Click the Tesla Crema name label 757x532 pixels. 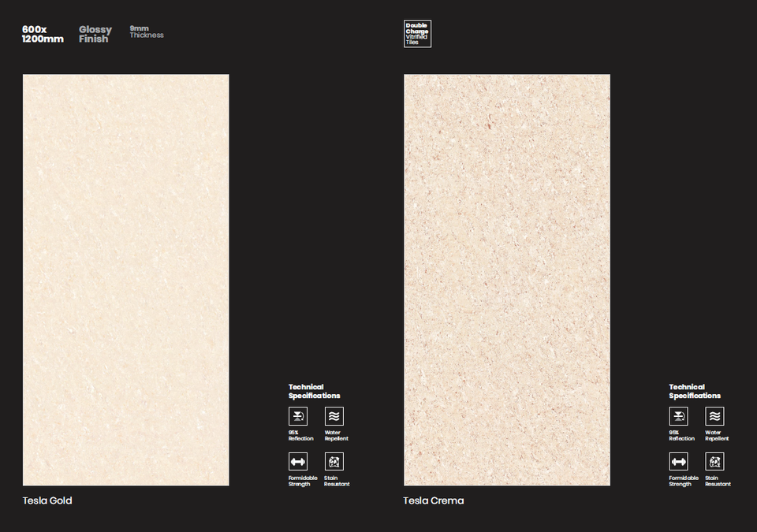(434, 500)
